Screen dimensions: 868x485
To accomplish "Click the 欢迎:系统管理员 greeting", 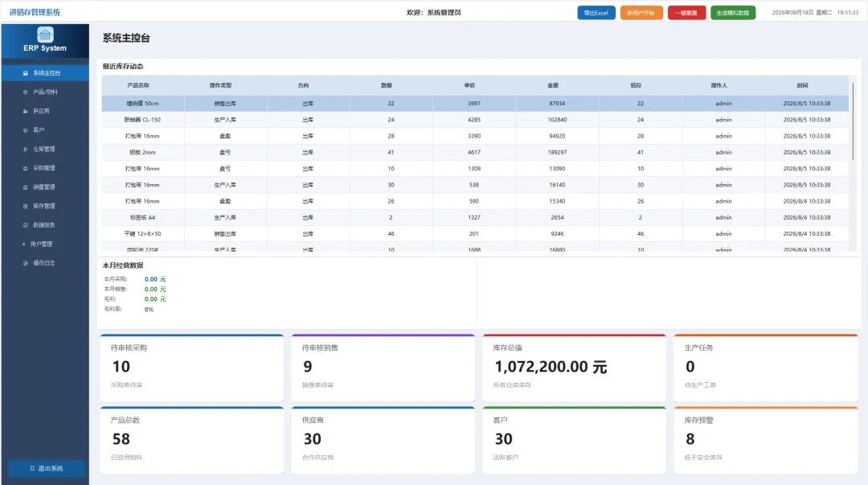I will coord(433,13).
